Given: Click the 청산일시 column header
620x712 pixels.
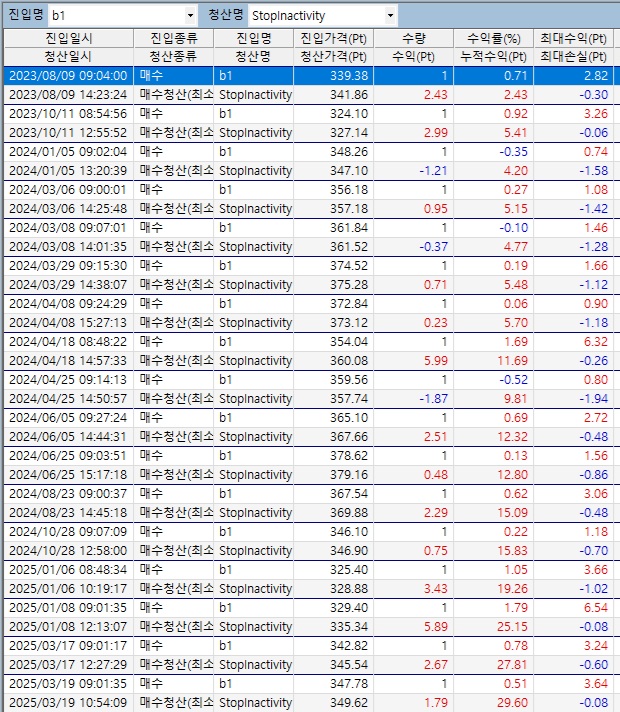Looking at the screenshot, I should 67,56.
